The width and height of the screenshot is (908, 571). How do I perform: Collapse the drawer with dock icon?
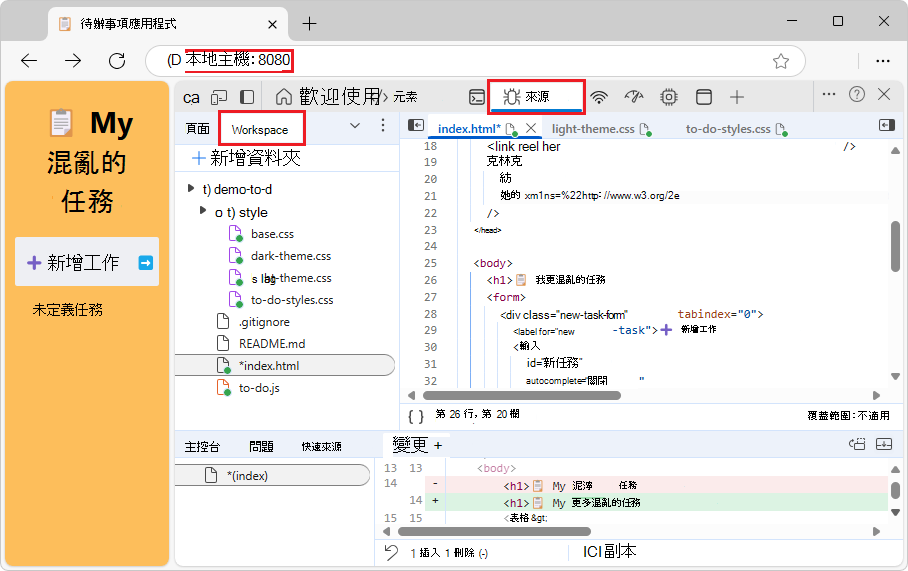pos(884,444)
